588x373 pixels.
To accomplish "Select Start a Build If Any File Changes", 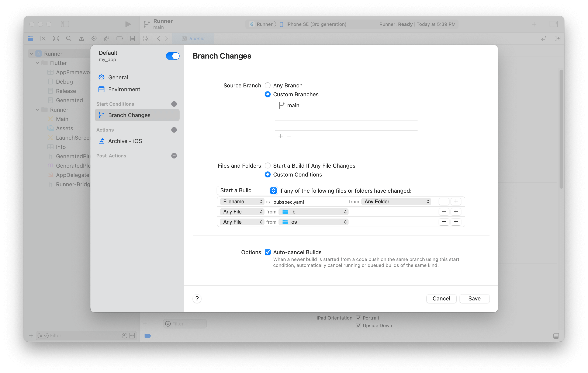I will coord(267,166).
